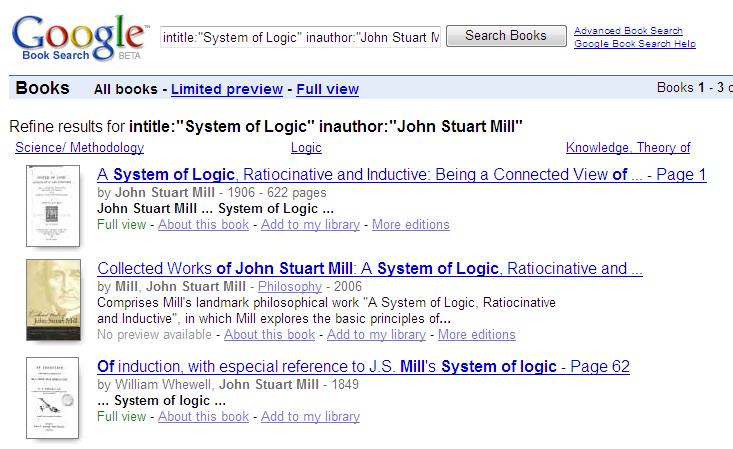Switch to Limited preview filter
The height and width of the screenshot is (449, 733).
click(227, 89)
